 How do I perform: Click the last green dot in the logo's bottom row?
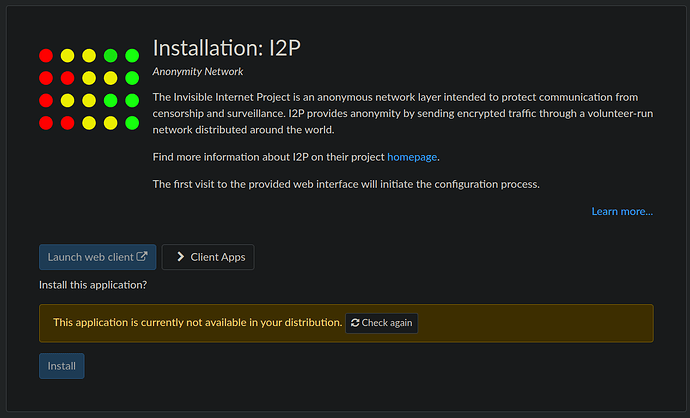(x=132, y=123)
